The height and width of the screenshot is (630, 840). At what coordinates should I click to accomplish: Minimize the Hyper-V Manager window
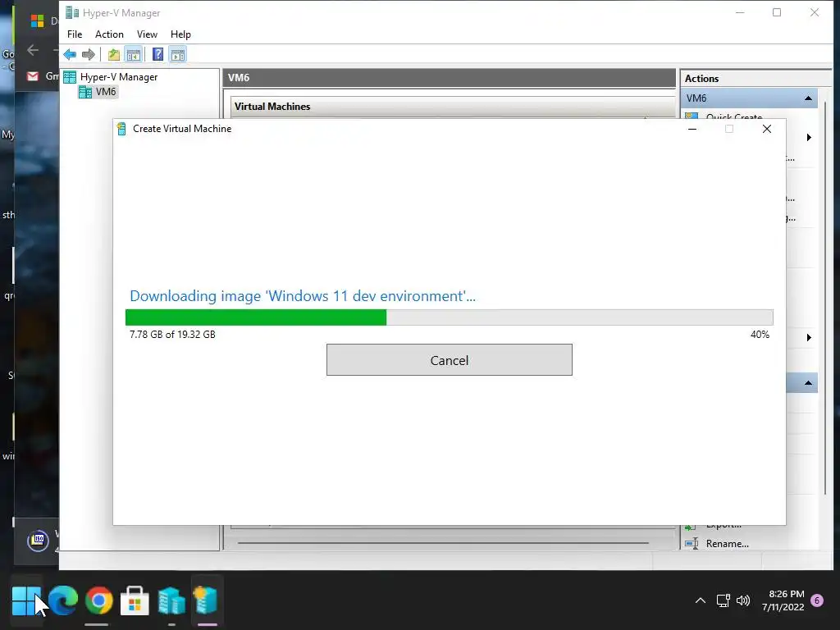tap(740, 13)
